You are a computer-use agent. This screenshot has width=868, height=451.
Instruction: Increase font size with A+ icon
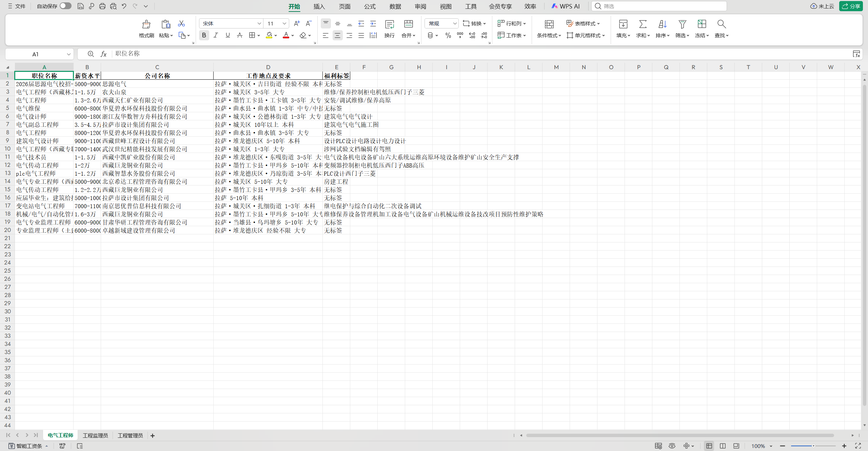tap(297, 23)
